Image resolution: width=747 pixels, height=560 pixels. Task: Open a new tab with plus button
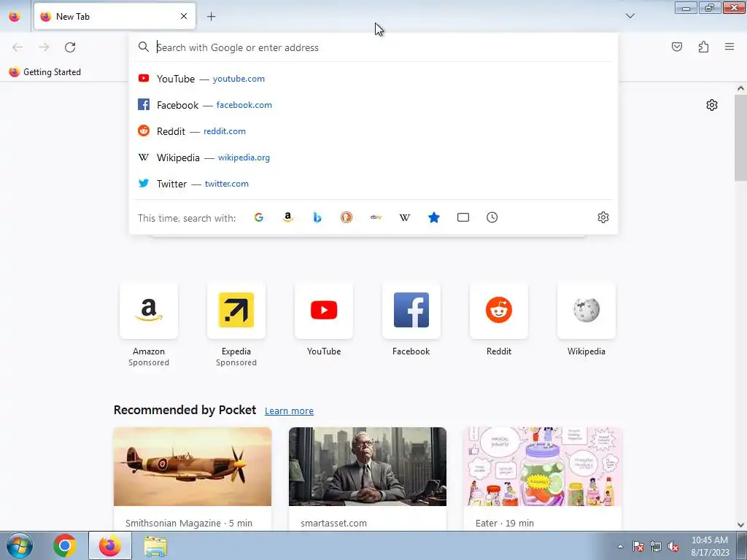pos(211,17)
